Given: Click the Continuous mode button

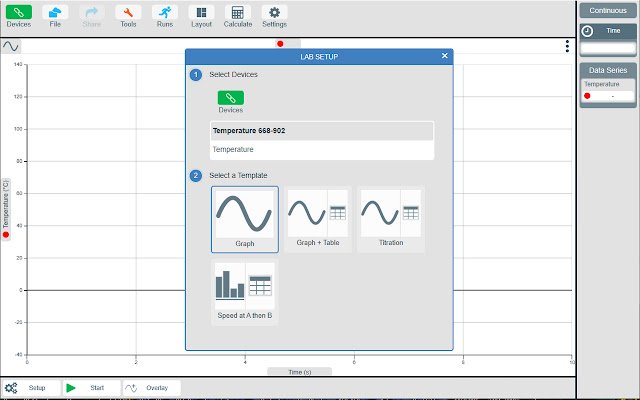Looking at the screenshot, I should [x=608, y=11].
